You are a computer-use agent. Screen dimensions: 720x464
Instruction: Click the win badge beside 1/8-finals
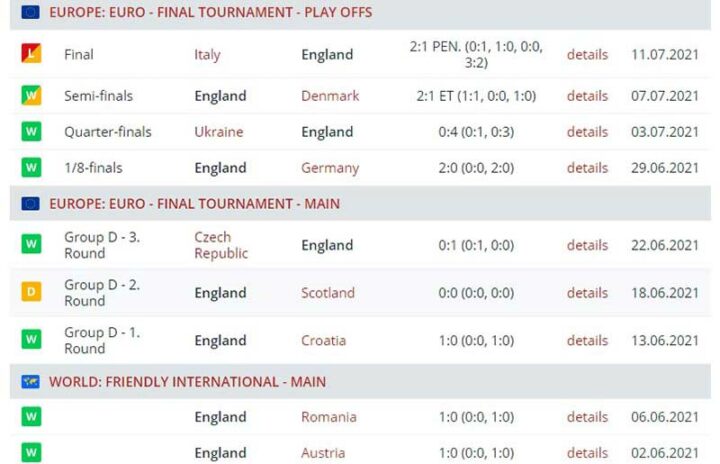[31, 168]
